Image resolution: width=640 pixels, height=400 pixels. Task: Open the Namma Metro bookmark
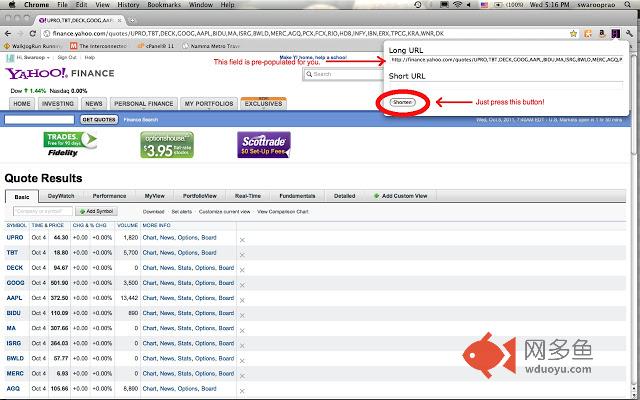pyautogui.click(x=211, y=46)
